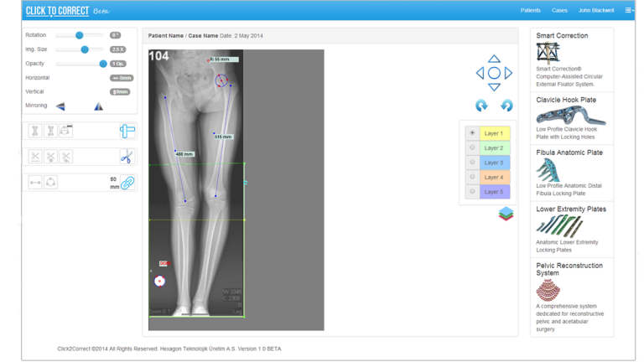Image resolution: width=644 pixels, height=362 pixels.
Task: Select the circular ring fixator tool icon
Action: pos(65,131)
